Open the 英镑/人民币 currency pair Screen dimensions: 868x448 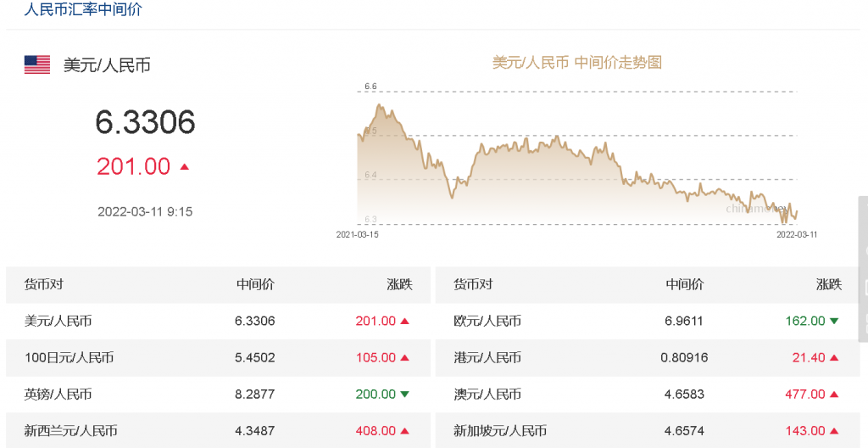point(58,395)
